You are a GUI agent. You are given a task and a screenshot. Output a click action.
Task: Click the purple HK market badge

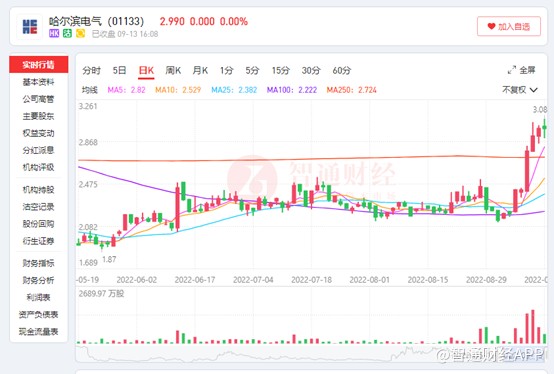[x=54, y=34]
